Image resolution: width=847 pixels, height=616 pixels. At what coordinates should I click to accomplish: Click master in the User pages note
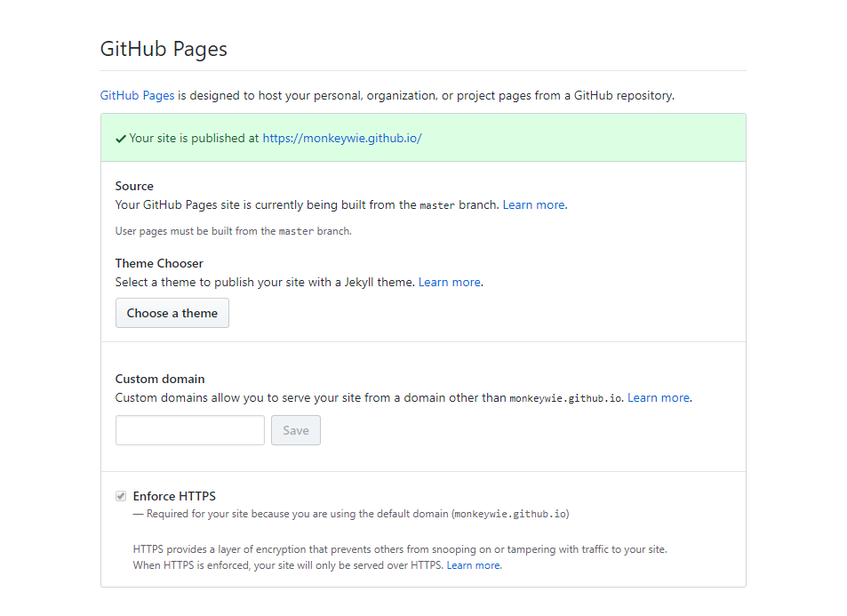tap(296, 231)
